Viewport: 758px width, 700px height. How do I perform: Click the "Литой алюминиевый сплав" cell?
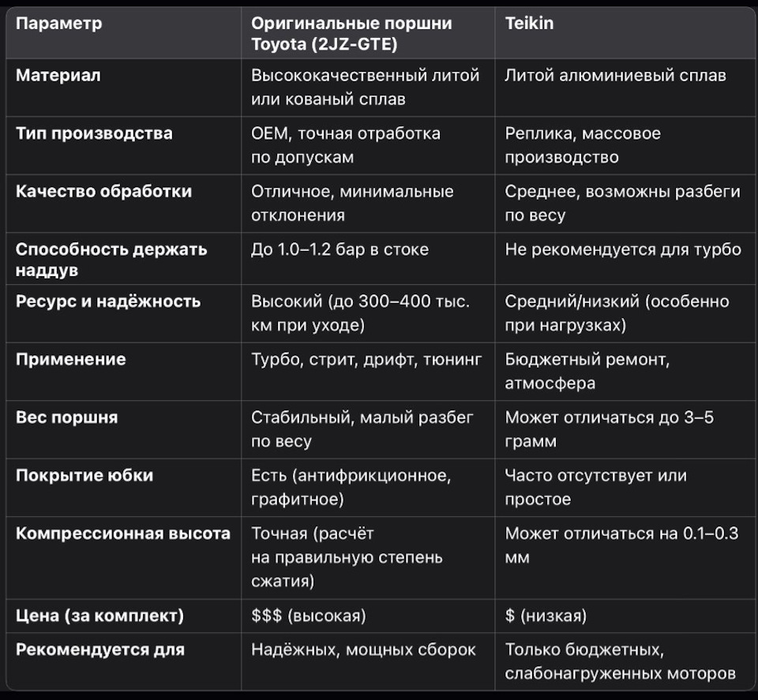[x=615, y=76]
